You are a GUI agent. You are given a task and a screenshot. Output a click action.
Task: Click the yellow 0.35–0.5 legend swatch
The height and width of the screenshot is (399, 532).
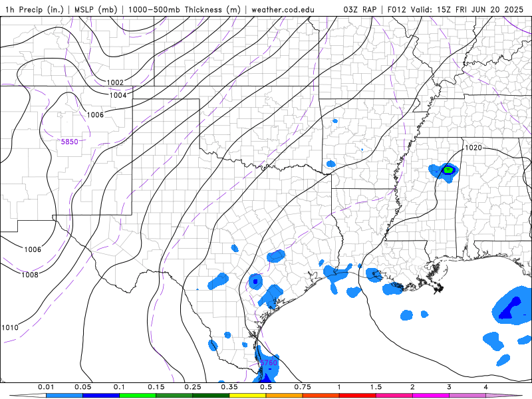247,396
